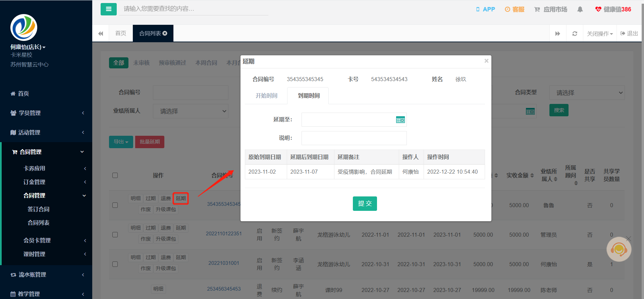Filter by 未审核 contracts
The height and width of the screenshot is (299, 644).
click(141, 63)
